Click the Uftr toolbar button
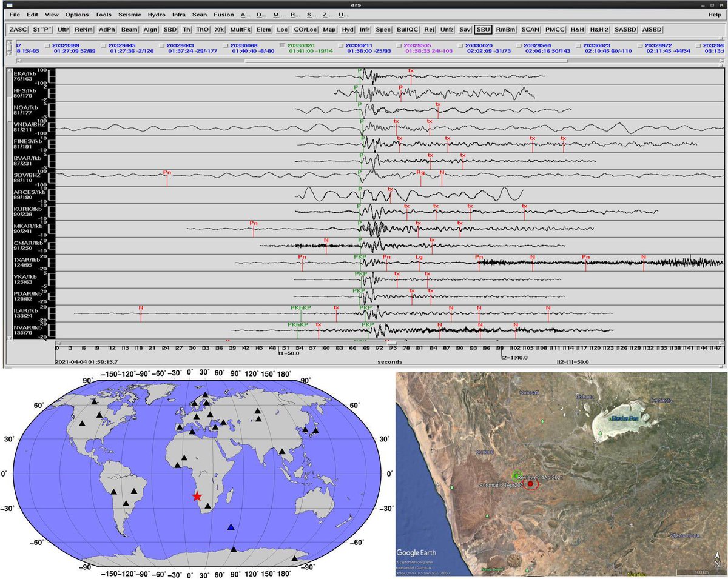Screen dimensions: 728x579 click(x=64, y=29)
